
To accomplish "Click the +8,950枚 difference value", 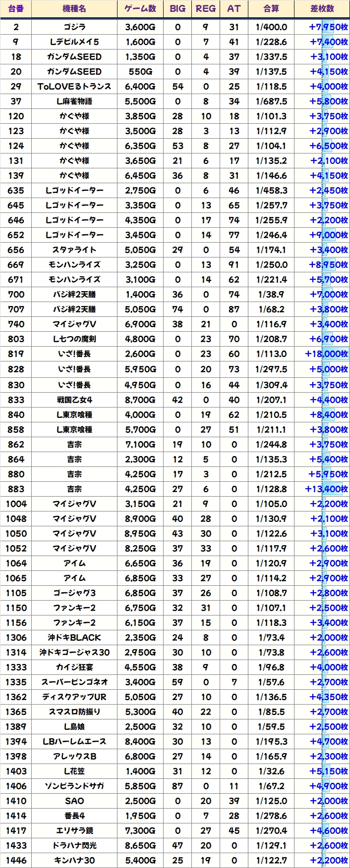I will (329, 265).
